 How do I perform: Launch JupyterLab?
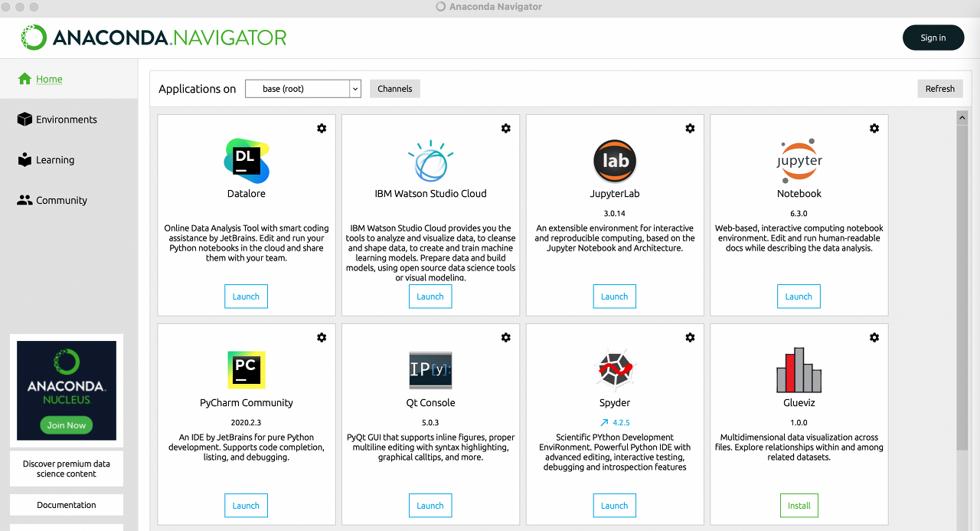(x=614, y=297)
